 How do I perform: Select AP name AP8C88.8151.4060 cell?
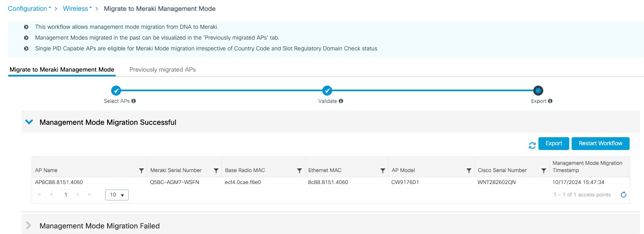point(59,182)
